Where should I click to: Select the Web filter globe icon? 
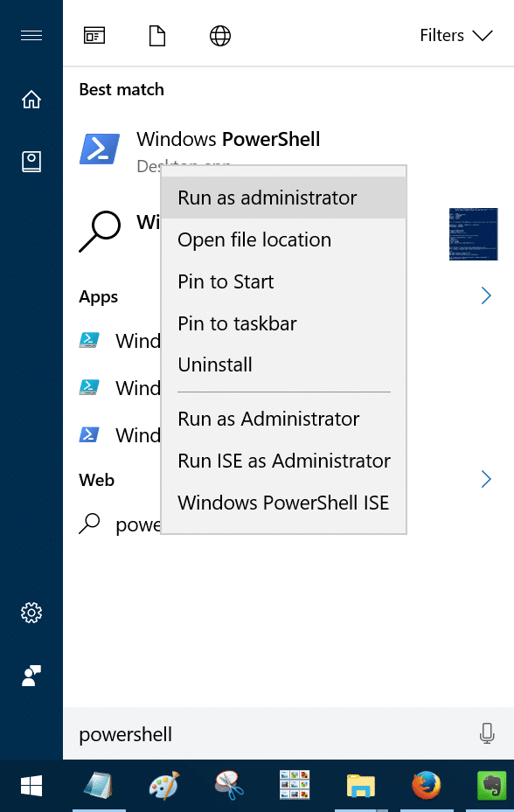click(x=219, y=35)
